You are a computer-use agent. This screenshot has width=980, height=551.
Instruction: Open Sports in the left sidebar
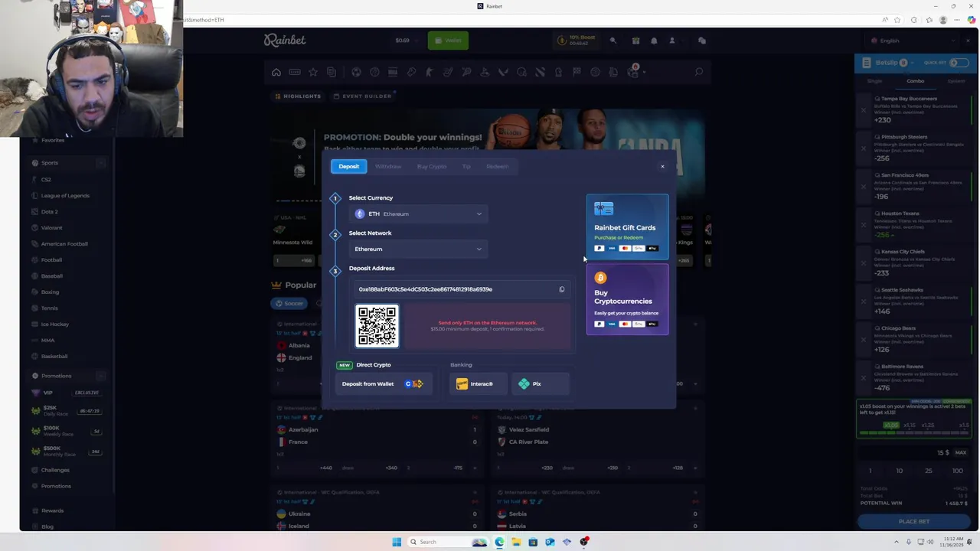(67, 163)
